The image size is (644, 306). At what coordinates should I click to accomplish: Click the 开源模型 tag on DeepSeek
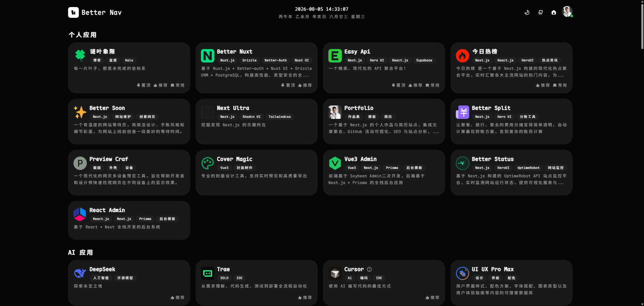(x=125, y=278)
